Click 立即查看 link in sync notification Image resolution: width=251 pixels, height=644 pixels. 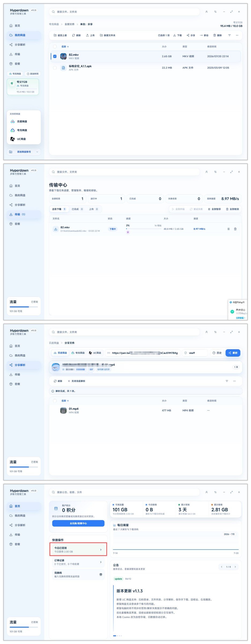pyautogui.click(x=240, y=318)
